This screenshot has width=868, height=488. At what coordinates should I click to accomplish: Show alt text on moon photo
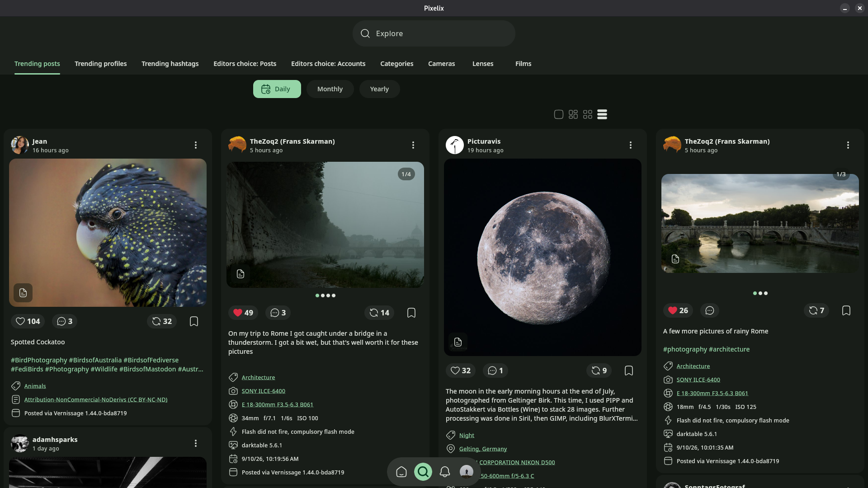[458, 342]
